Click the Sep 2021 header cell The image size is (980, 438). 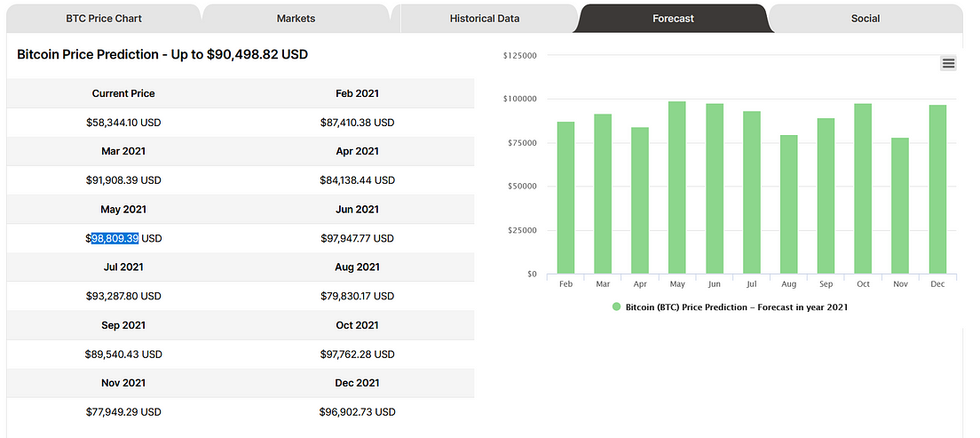pyautogui.click(x=123, y=325)
